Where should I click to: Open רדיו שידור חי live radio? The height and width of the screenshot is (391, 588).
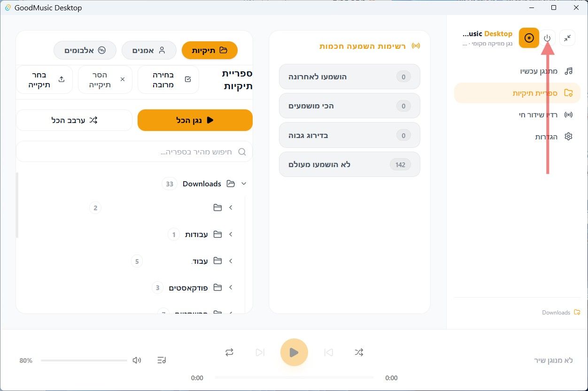click(x=517, y=115)
